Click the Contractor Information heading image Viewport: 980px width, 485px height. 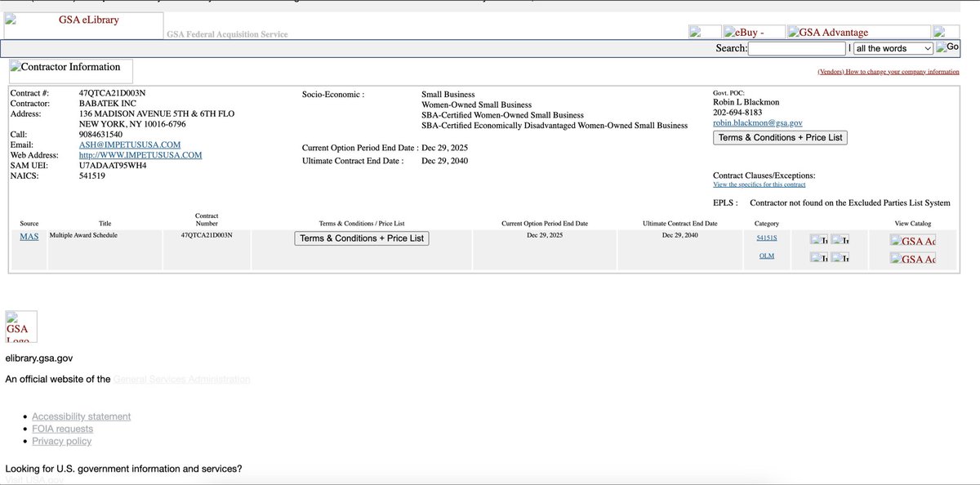point(71,70)
